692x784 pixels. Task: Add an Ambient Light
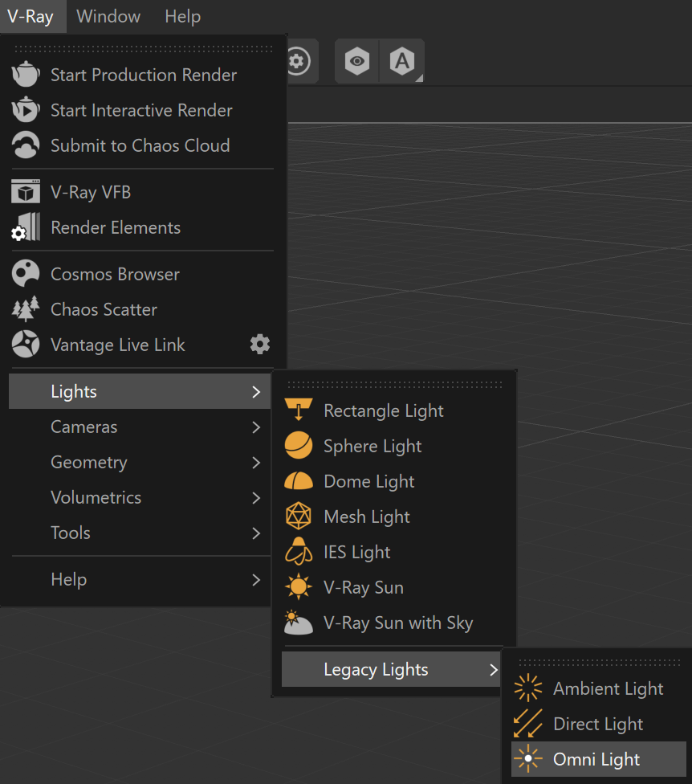599,688
